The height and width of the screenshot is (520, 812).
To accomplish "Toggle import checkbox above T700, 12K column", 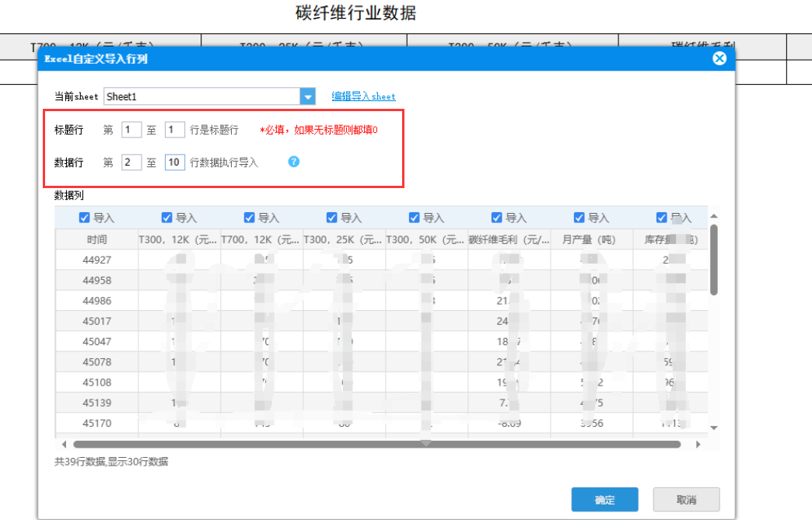I will 249,218.
